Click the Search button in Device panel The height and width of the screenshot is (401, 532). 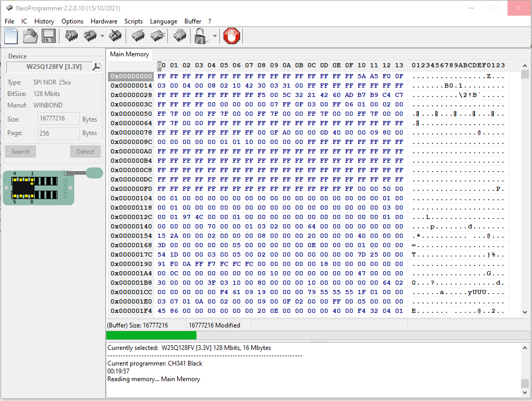tap(20, 152)
